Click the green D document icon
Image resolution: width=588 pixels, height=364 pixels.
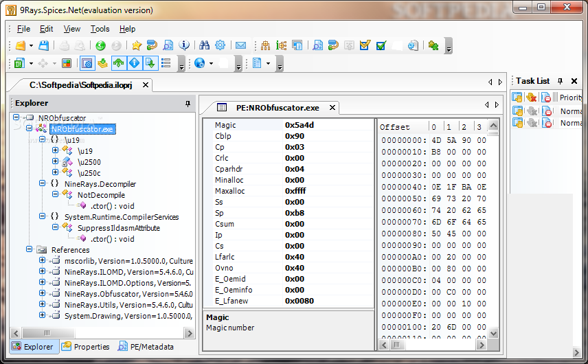[19, 63]
